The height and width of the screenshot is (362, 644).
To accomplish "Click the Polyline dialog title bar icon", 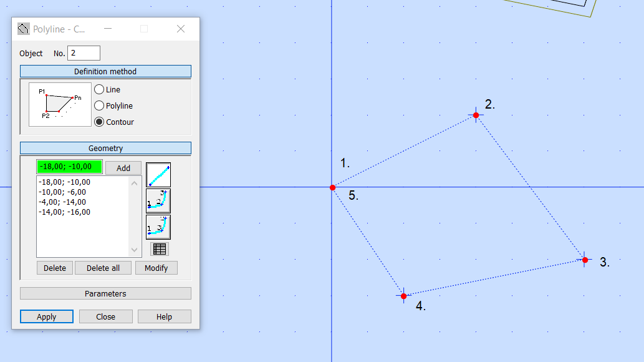I will click(x=23, y=28).
